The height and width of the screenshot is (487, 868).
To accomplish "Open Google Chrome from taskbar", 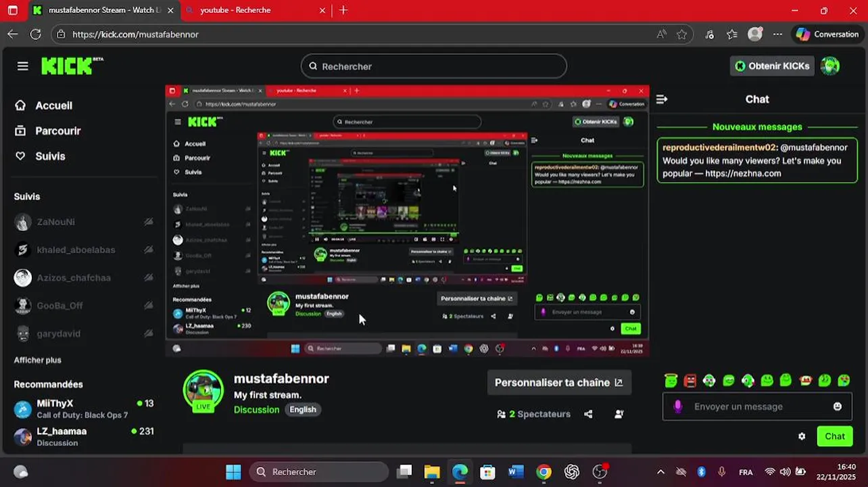I will tap(544, 472).
